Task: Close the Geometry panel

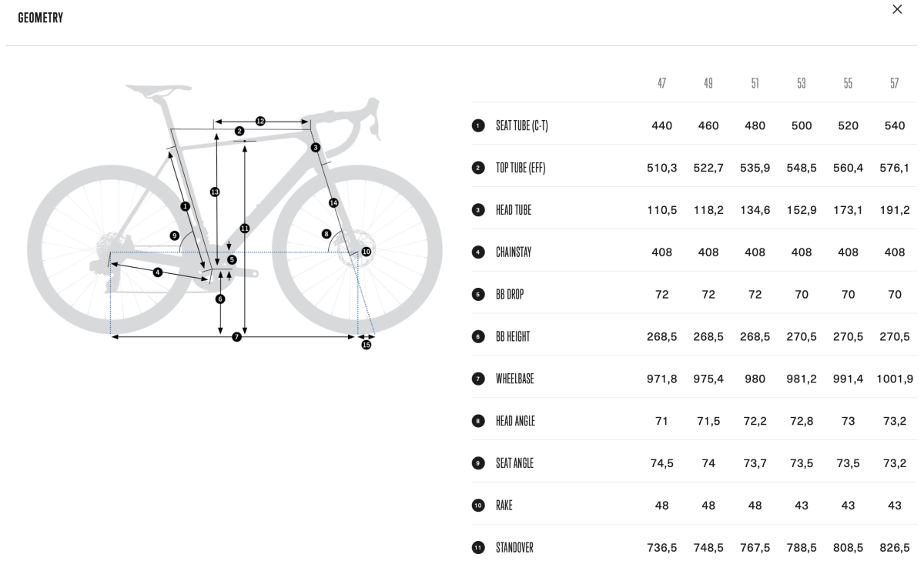Action: coord(897,9)
